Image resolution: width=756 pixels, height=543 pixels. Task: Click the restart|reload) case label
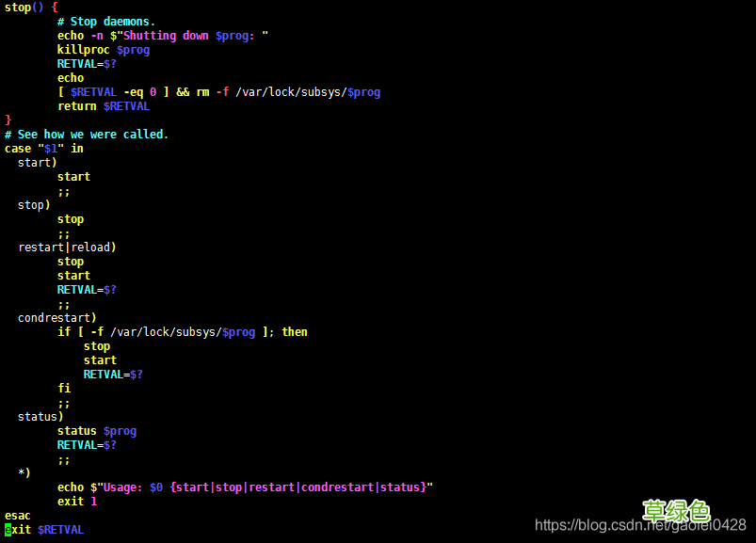pos(67,248)
